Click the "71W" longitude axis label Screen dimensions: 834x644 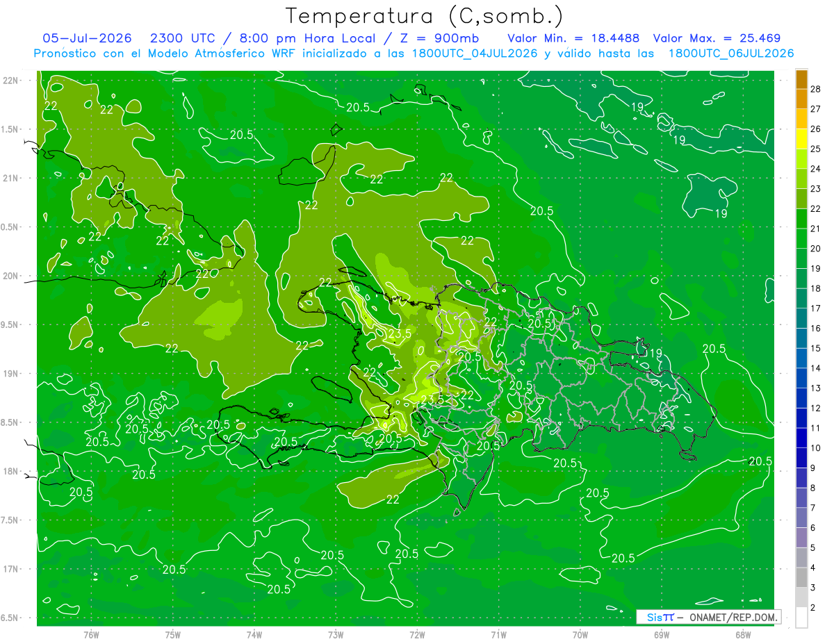[498, 635]
